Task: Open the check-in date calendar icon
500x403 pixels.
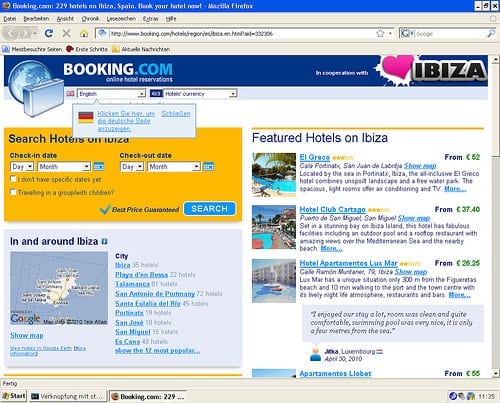Action: click(x=99, y=166)
